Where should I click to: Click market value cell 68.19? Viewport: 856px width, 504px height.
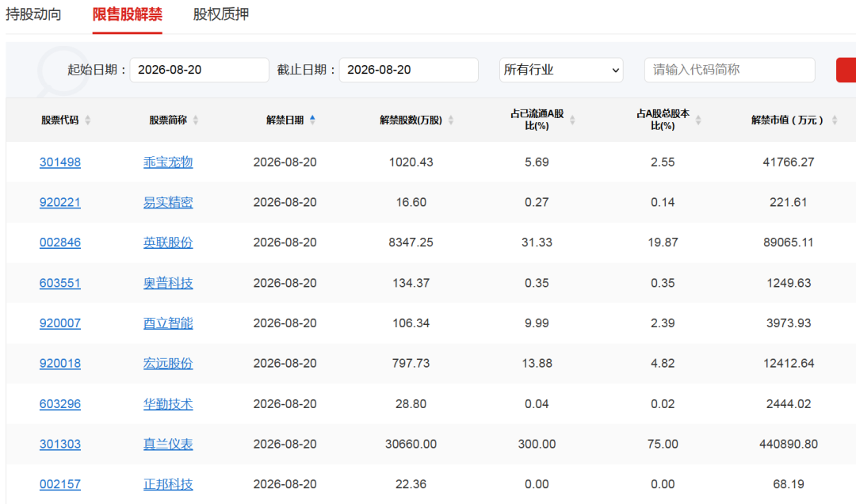(x=789, y=484)
